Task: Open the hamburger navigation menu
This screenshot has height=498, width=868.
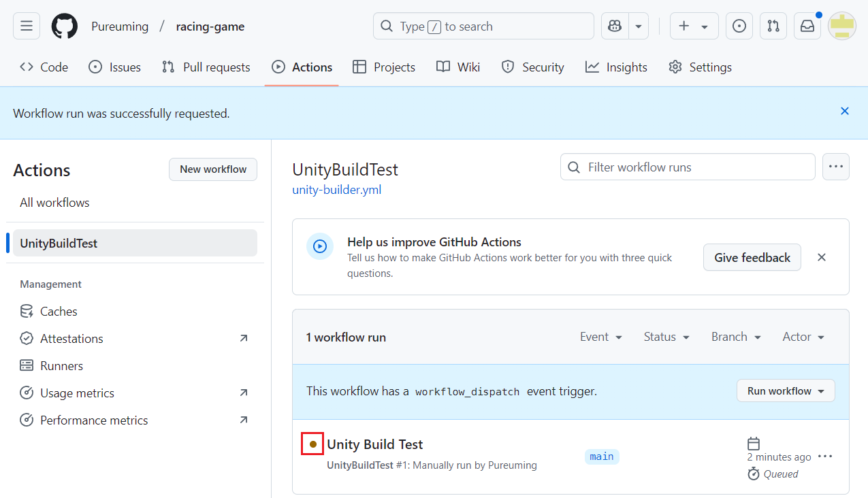Action: [27, 27]
